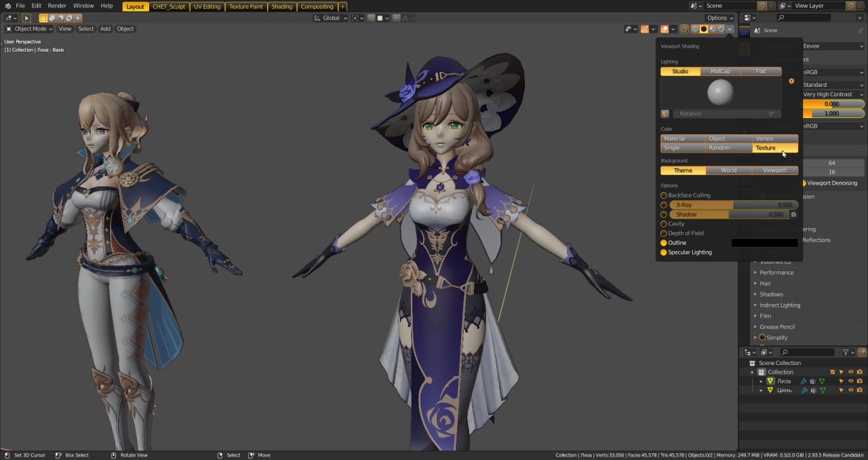The image size is (868, 460).
Task: Set background to World
Action: click(729, 170)
